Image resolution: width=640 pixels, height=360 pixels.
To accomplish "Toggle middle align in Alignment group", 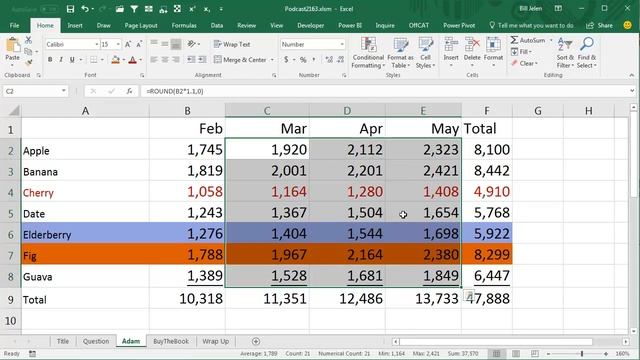I will [164, 44].
